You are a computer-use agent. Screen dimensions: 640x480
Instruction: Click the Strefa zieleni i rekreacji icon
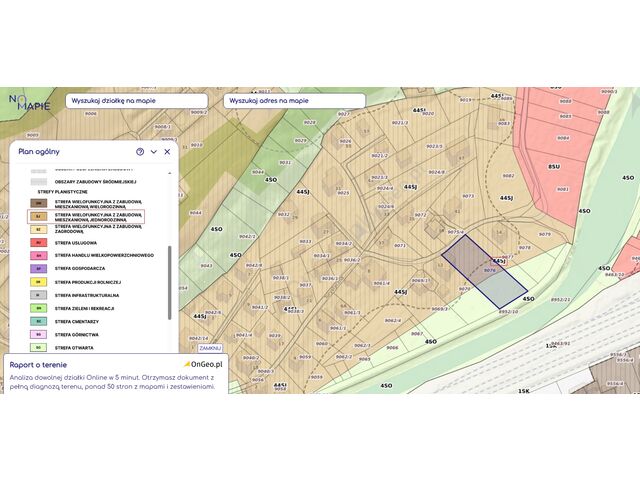[x=38, y=308]
